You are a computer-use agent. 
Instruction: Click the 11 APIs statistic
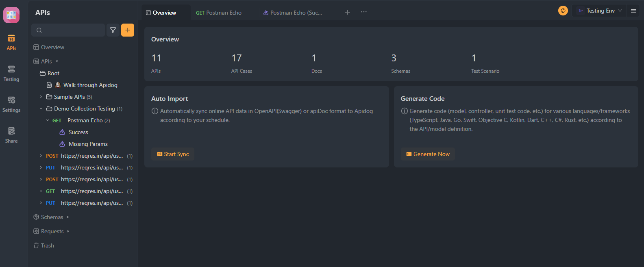pyautogui.click(x=156, y=63)
